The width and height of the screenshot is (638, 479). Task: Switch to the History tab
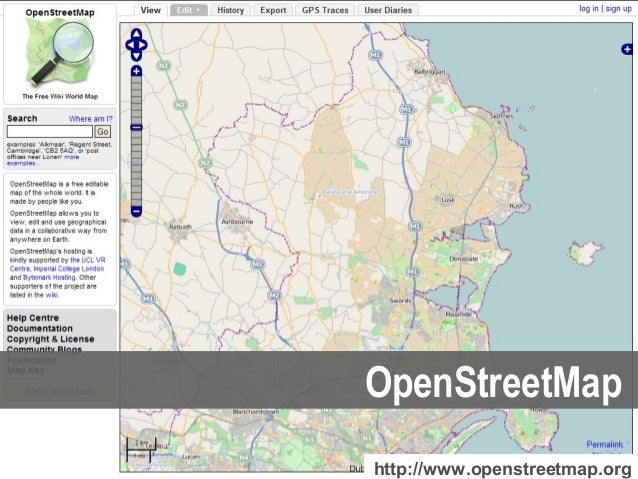(x=230, y=10)
